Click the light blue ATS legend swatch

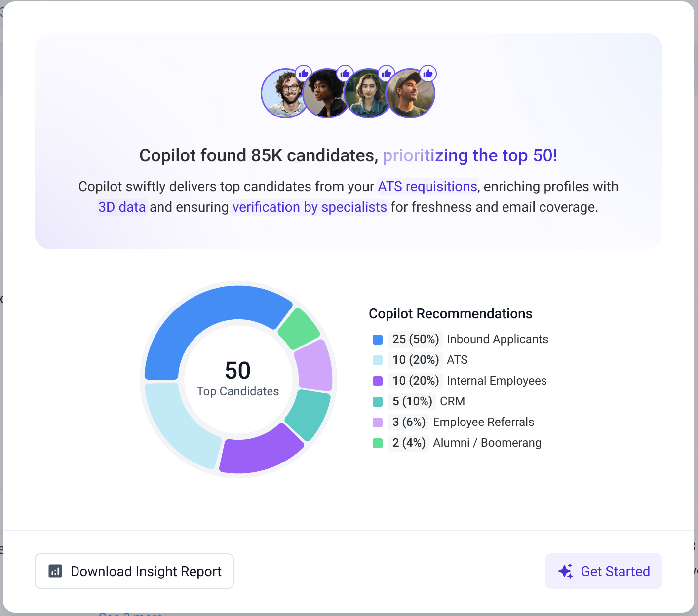pyautogui.click(x=378, y=360)
